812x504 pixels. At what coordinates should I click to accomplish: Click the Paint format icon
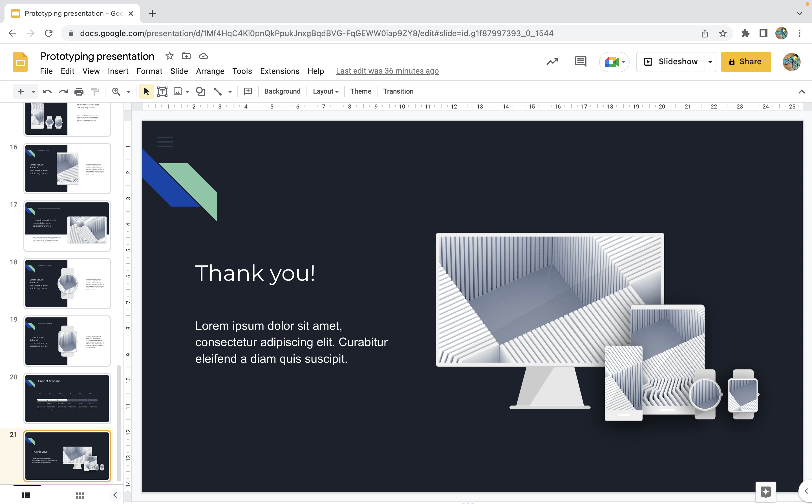click(x=95, y=91)
